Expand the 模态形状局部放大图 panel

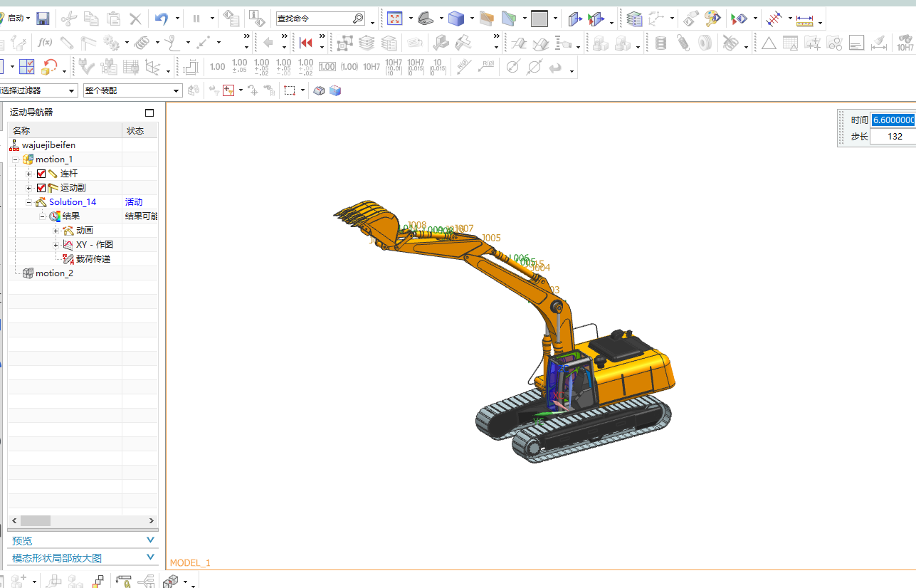click(150, 557)
